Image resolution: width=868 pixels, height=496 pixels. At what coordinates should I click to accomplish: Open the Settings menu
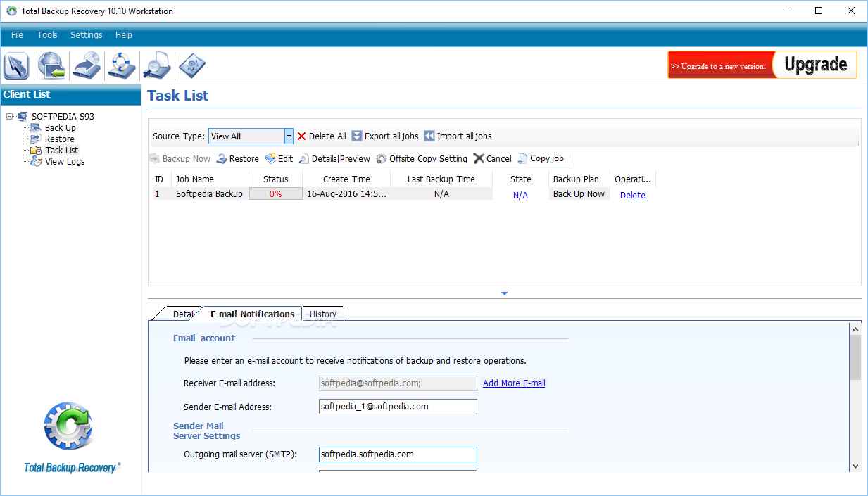click(x=87, y=35)
